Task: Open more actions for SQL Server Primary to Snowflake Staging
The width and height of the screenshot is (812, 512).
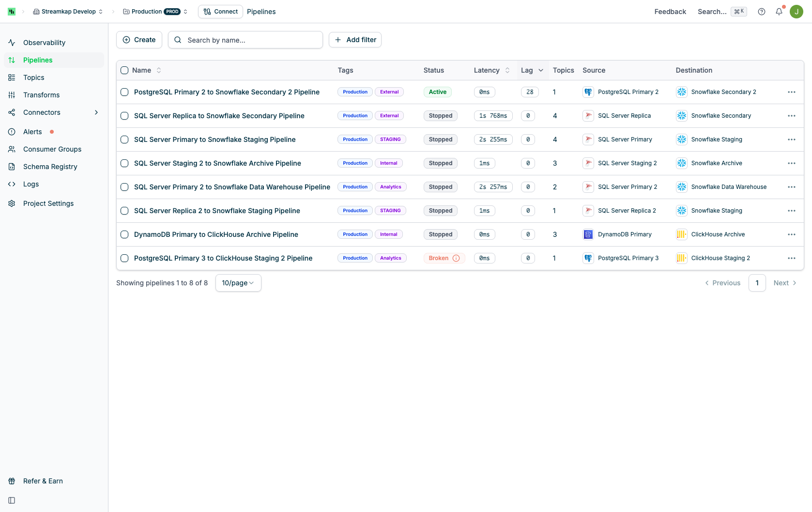Action: tap(792, 140)
